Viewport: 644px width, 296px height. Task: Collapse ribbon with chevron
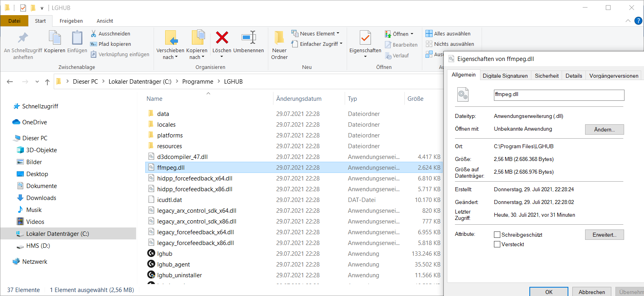coord(628,21)
